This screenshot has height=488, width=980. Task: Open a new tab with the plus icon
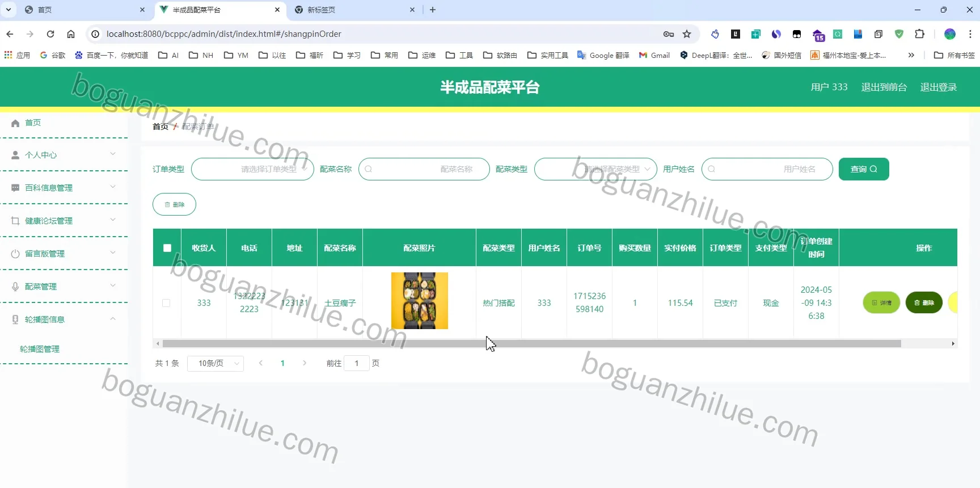tap(433, 10)
